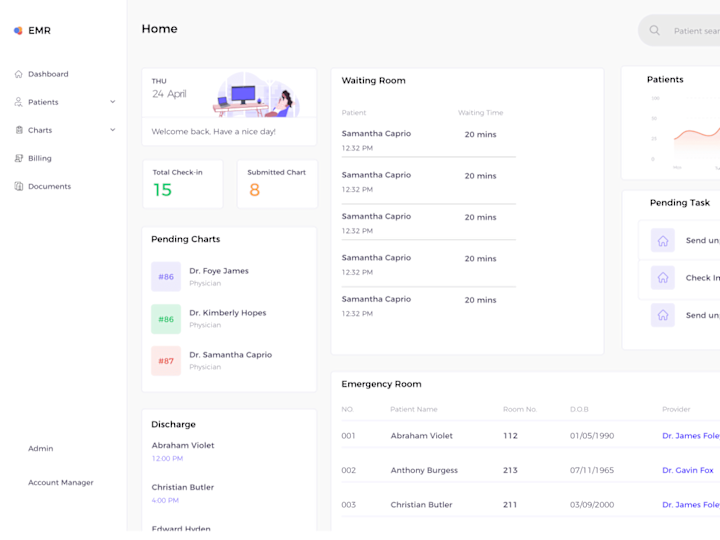Open Dr. James Foley link for Christian Butler
This screenshot has width=720, height=540.
[x=691, y=504]
